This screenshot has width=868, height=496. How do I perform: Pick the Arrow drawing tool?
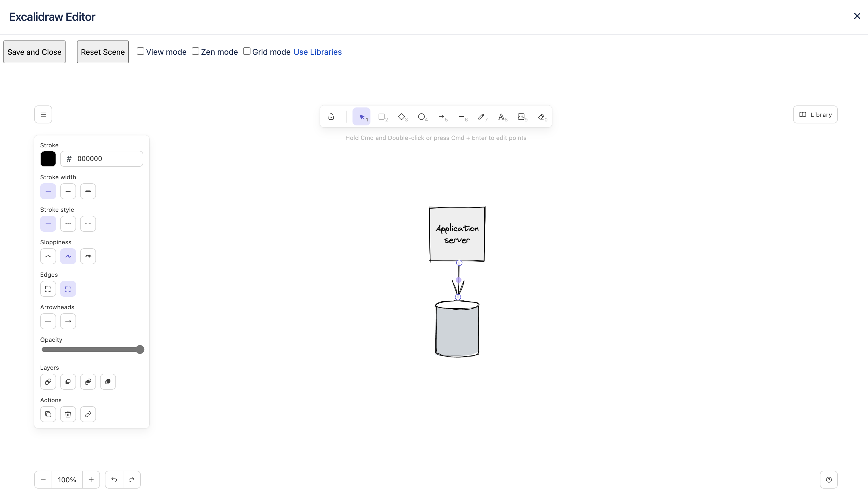coord(442,117)
